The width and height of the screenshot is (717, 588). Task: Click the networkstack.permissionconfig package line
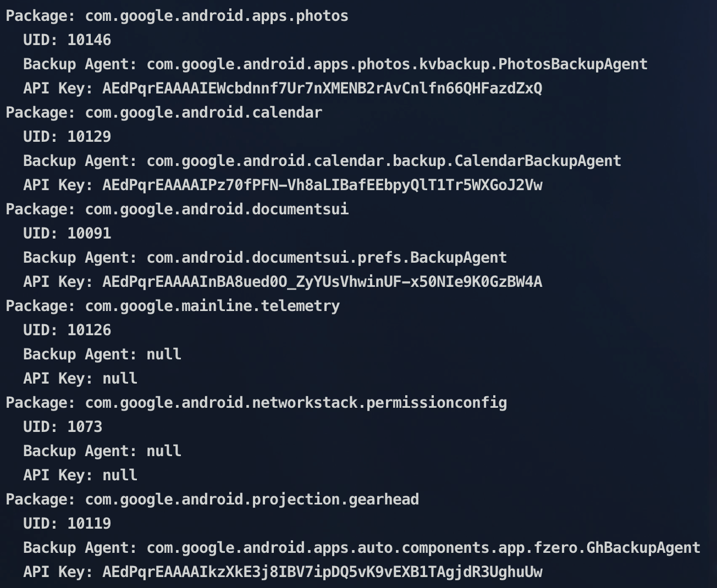(x=256, y=403)
